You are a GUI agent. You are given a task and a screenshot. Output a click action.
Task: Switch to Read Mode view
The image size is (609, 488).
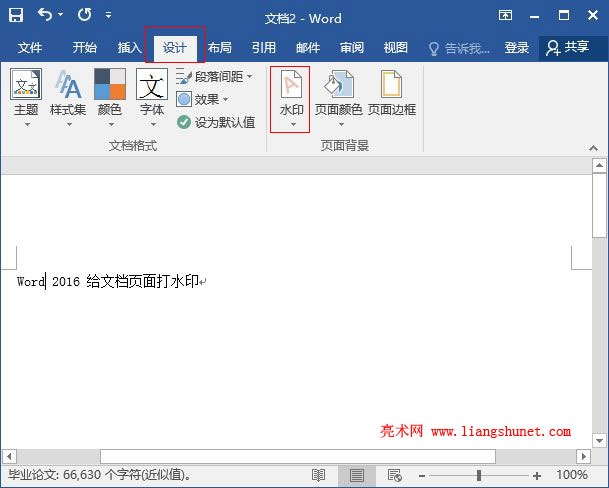click(318, 475)
